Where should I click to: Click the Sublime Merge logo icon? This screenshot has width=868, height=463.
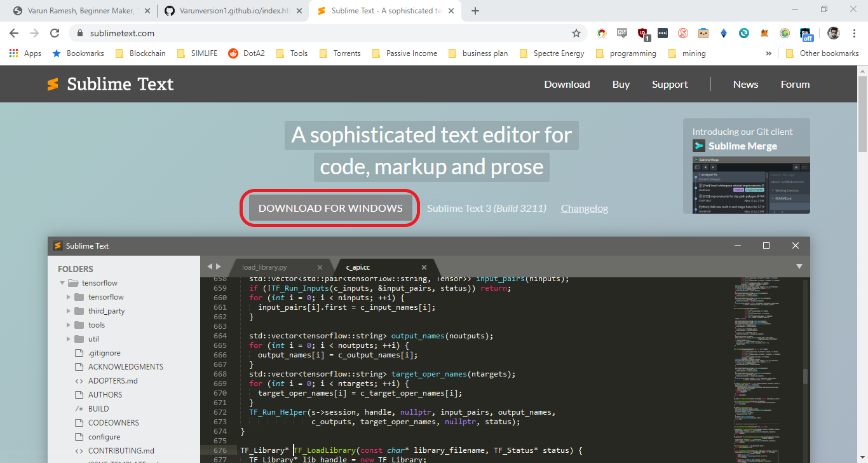click(x=699, y=146)
